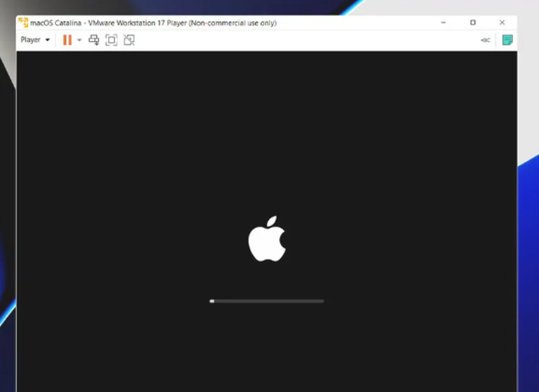
Task: Click the VMware Player title bar icon
Action: click(23, 23)
